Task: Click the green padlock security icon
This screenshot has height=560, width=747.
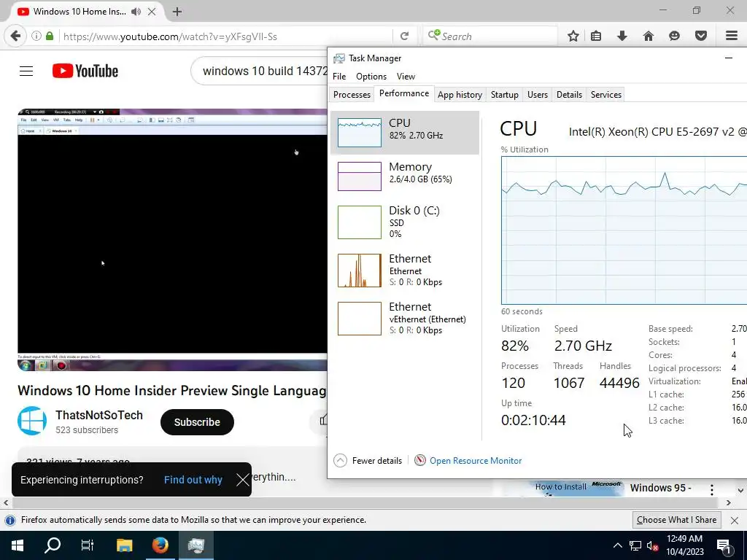Action: tap(50, 36)
